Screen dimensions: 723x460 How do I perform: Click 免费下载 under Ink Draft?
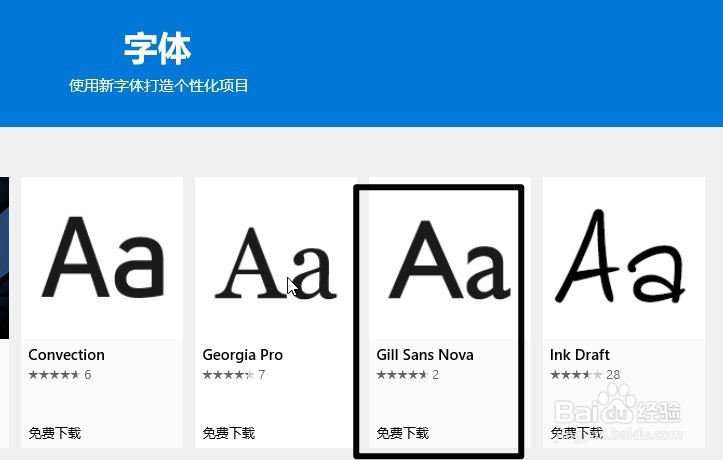[x=576, y=433]
